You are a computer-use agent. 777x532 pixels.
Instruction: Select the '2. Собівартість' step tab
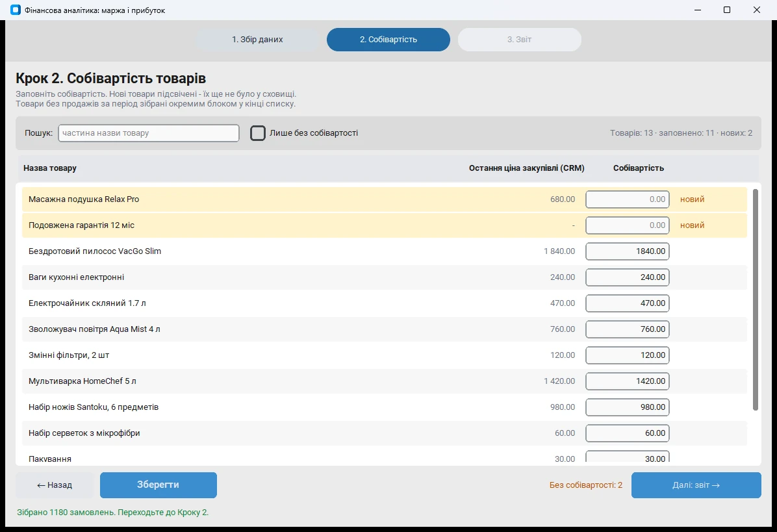click(x=388, y=40)
